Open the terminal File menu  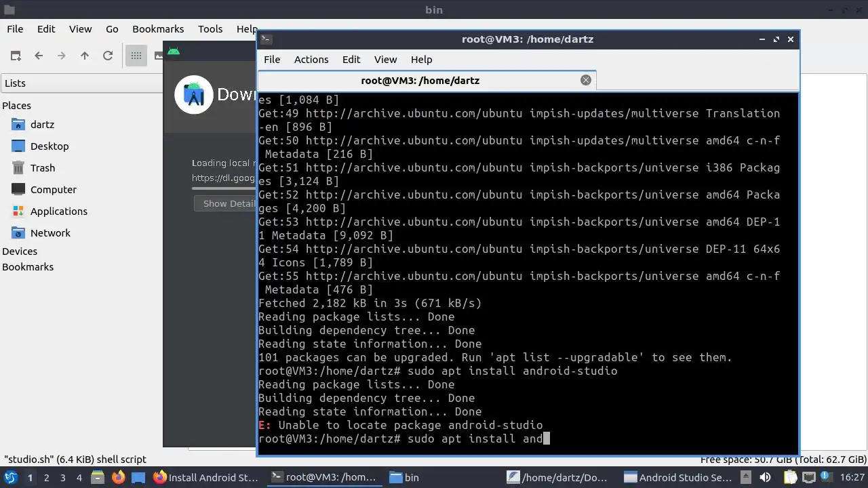click(272, 60)
